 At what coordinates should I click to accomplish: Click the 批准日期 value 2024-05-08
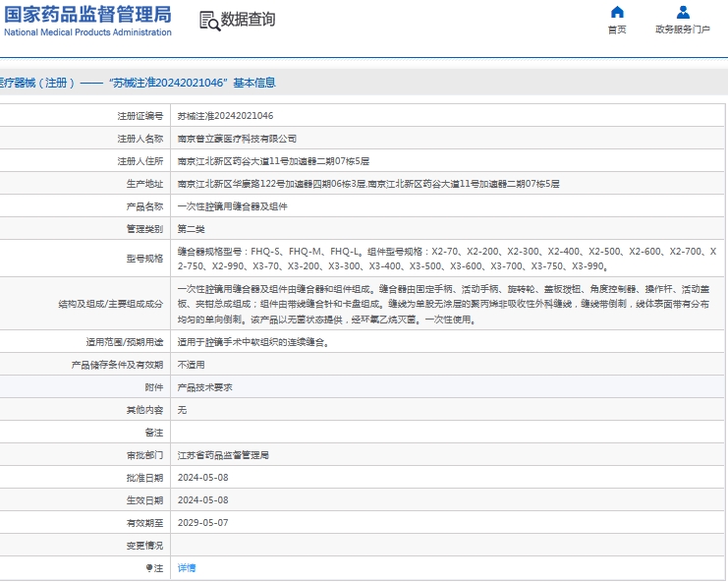(203, 478)
